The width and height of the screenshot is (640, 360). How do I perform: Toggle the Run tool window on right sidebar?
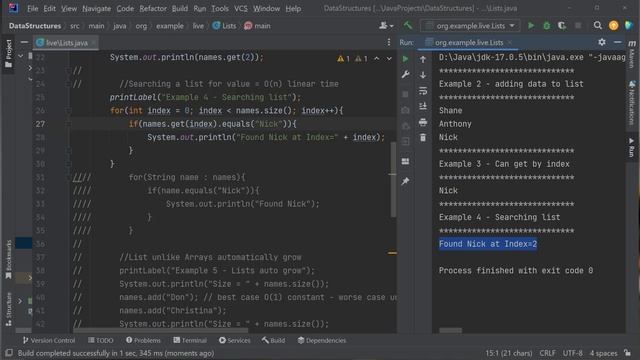pos(632,147)
